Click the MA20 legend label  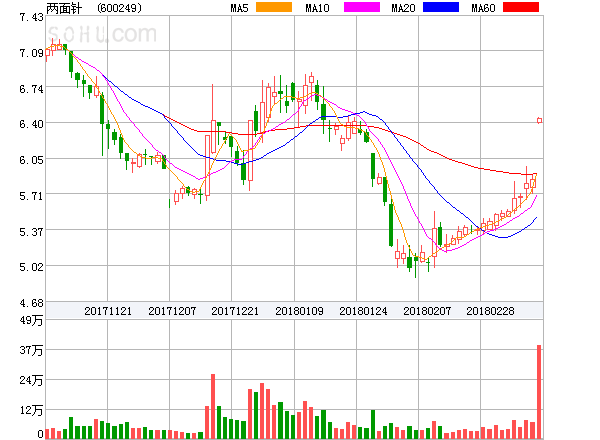pos(403,8)
